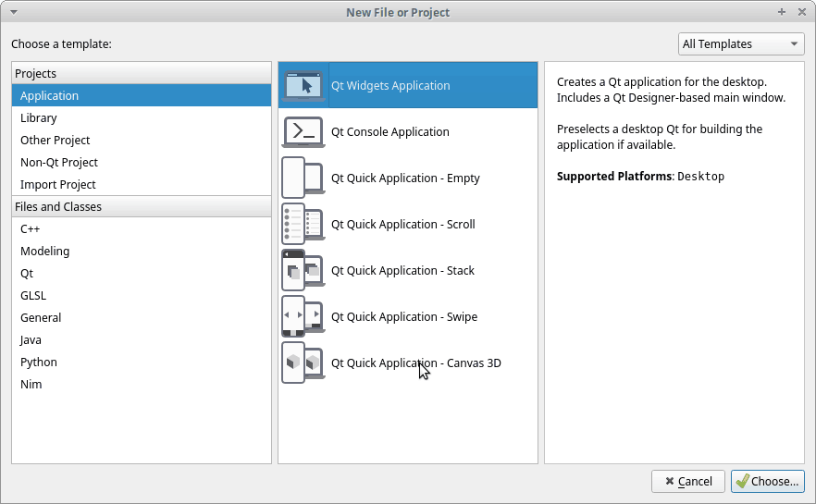Click the 'Choose a template:' label

tap(61, 44)
